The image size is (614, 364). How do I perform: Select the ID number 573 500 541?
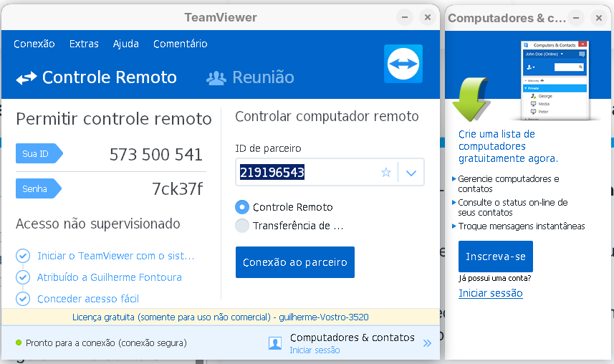[x=156, y=154]
